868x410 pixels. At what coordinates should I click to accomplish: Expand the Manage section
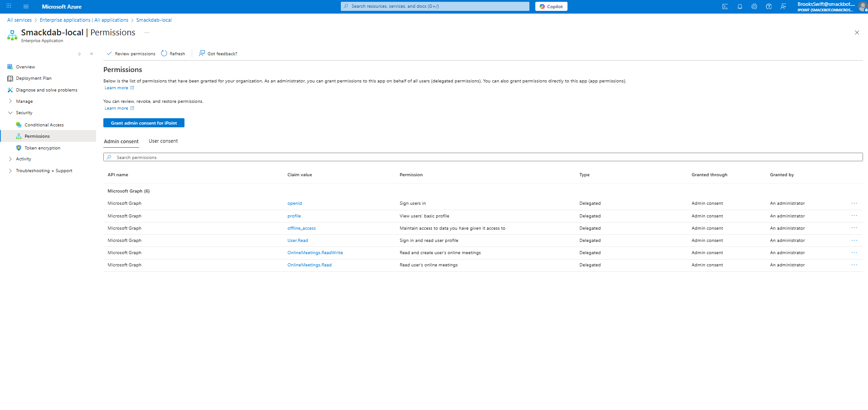10,101
